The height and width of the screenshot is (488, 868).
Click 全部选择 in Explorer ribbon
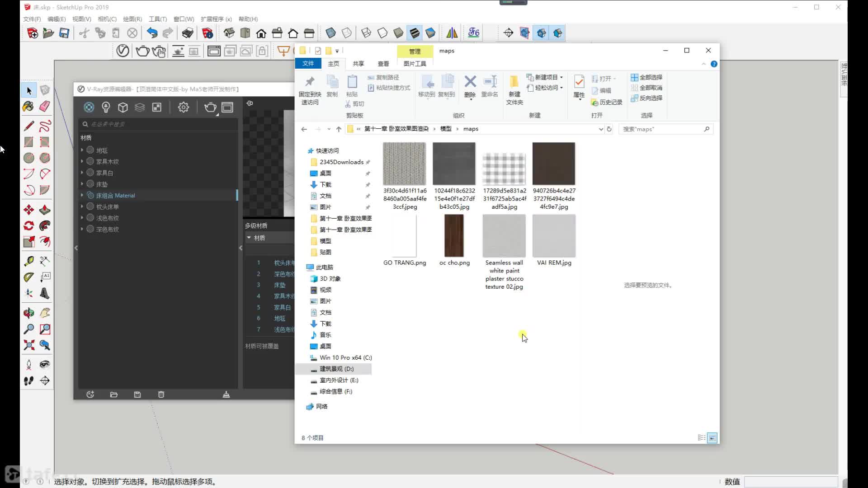pyautogui.click(x=646, y=77)
